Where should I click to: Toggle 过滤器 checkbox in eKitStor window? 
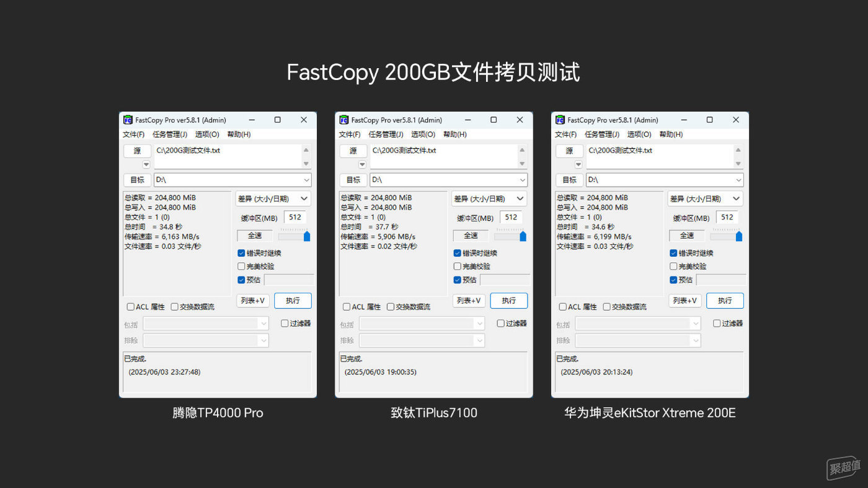pyautogui.click(x=717, y=323)
